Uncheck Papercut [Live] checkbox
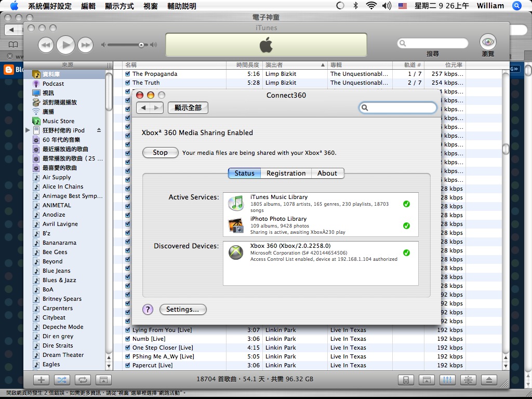 [128, 365]
